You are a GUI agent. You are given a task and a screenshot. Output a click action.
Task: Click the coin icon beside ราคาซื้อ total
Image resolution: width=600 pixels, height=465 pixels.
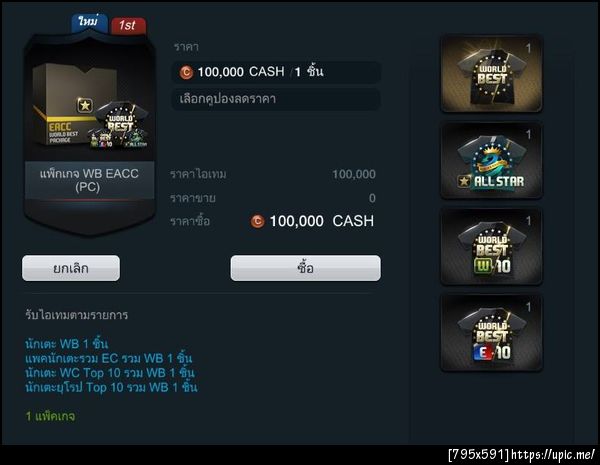tap(258, 221)
